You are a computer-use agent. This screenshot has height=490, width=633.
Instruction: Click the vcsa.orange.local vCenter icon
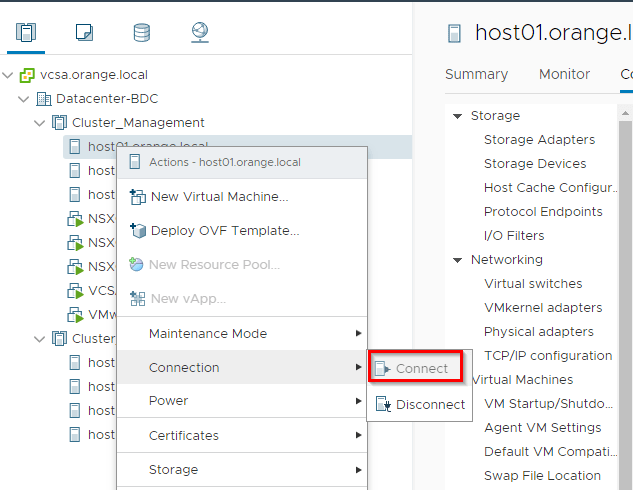pyautogui.click(x=27, y=75)
